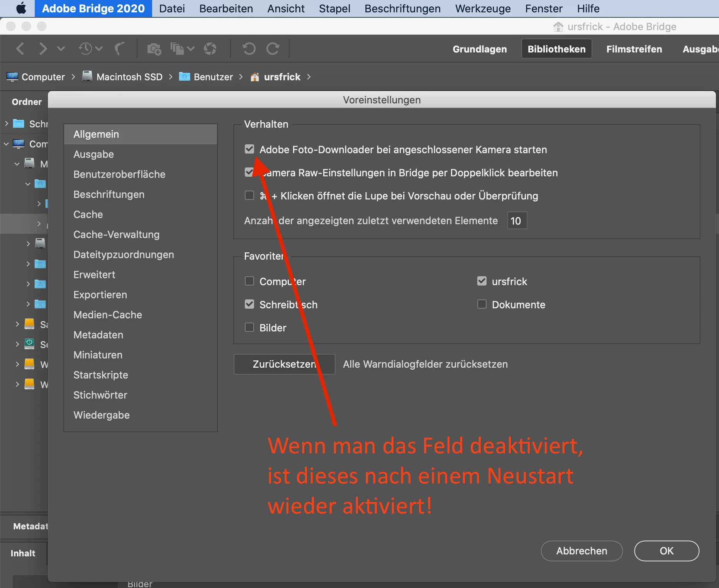Select Metadaten preferences category

click(x=141, y=335)
